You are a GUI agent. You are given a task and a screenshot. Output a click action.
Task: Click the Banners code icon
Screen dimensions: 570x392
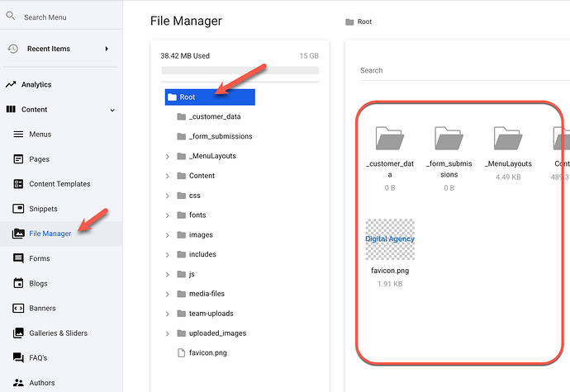[18, 308]
